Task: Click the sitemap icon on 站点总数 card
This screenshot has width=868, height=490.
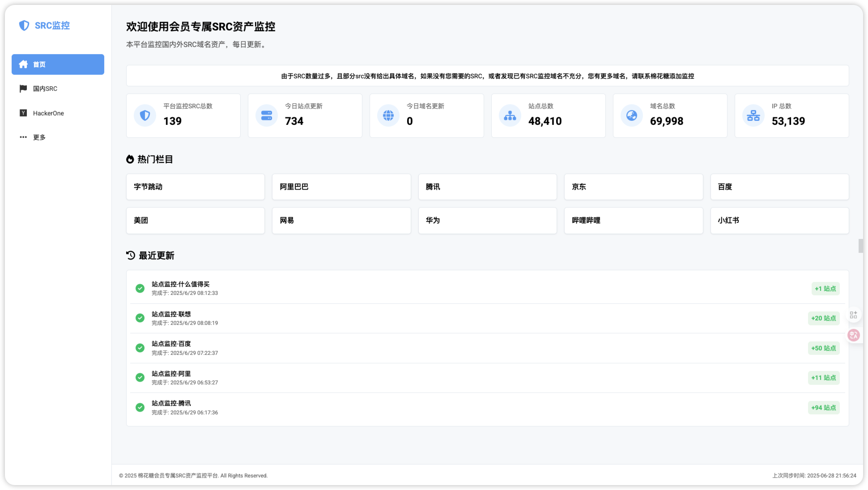Action: point(510,115)
